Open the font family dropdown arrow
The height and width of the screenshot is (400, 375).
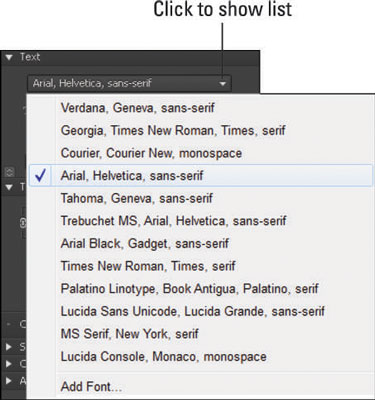(223, 84)
